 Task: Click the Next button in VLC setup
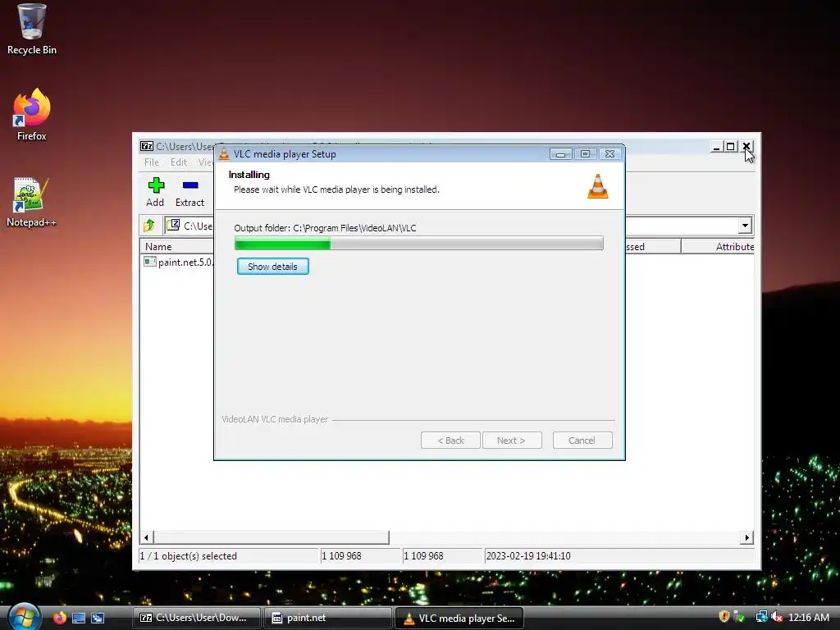(512, 441)
